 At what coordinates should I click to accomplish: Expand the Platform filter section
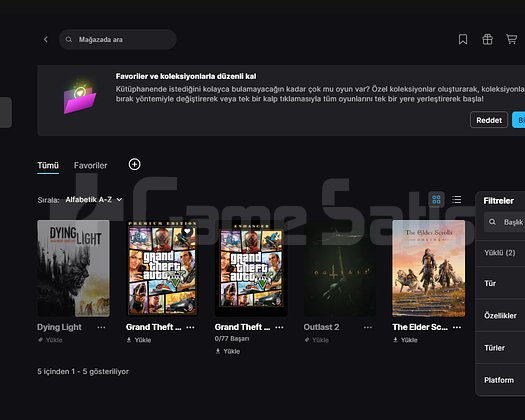tap(500, 380)
